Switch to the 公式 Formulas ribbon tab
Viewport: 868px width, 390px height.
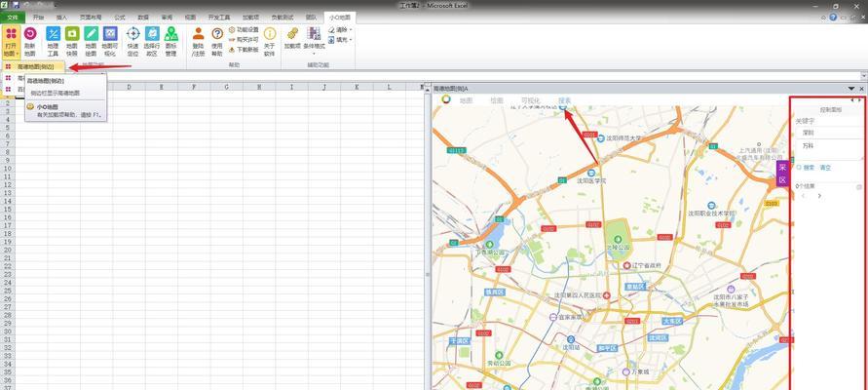pyautogui.click(x=120, y=18)
